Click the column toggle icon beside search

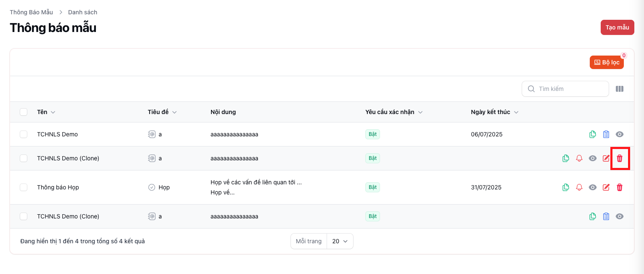pyautogui.click(x=619, y=89)
